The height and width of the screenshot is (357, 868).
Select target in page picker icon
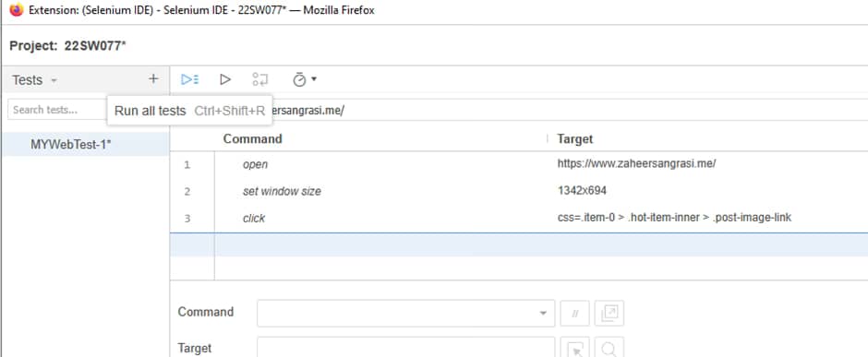(x=575, y=349)
